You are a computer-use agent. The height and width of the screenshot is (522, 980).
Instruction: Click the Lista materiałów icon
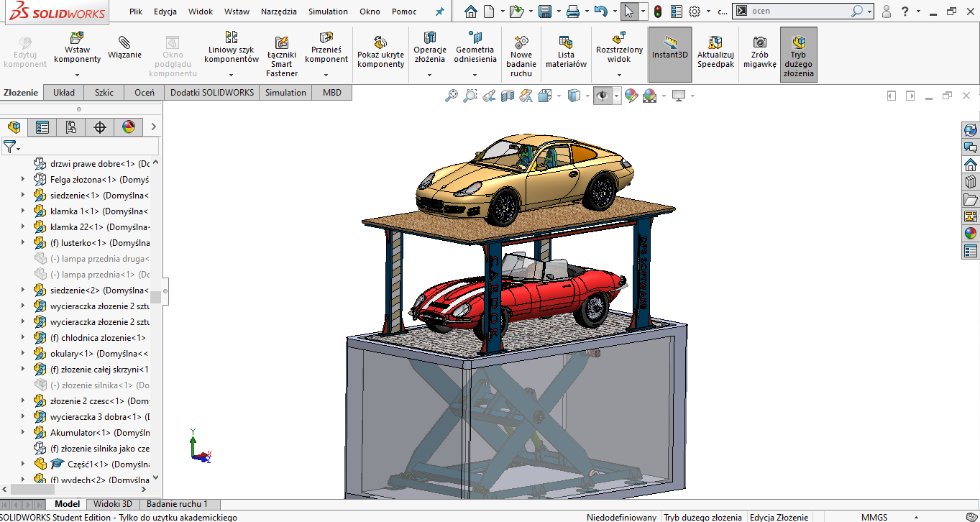coord(566,42)
